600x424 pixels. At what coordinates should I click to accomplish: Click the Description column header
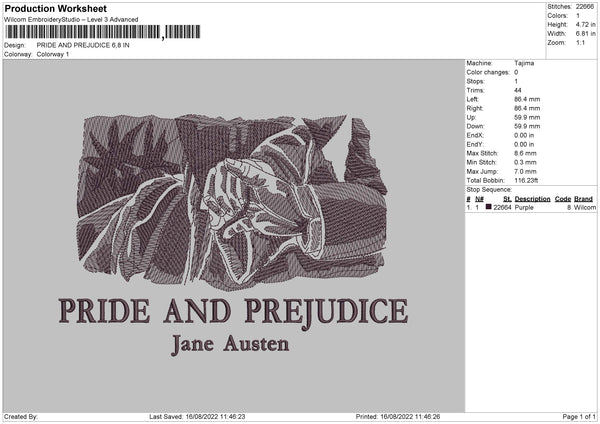(x=532, y=199)
